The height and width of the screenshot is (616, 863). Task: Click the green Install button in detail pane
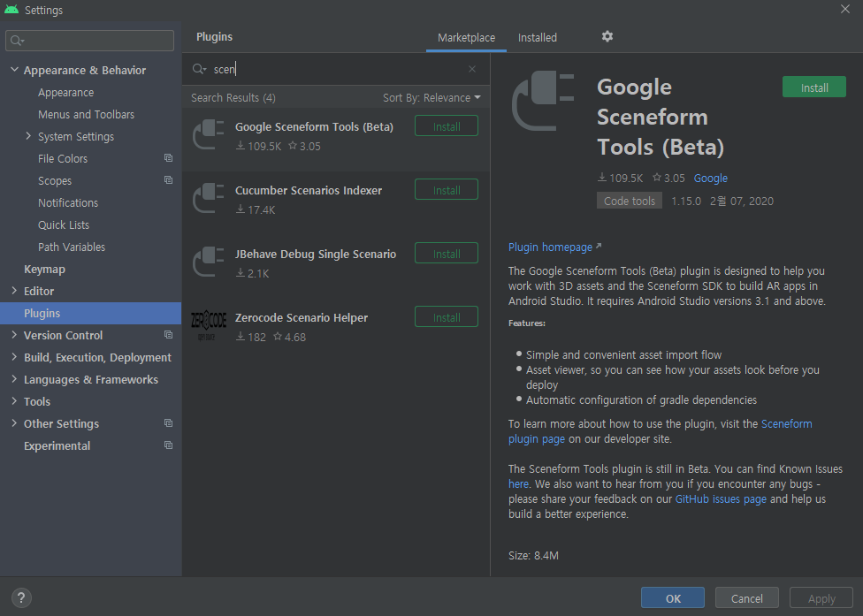click(x=814, y=87)
